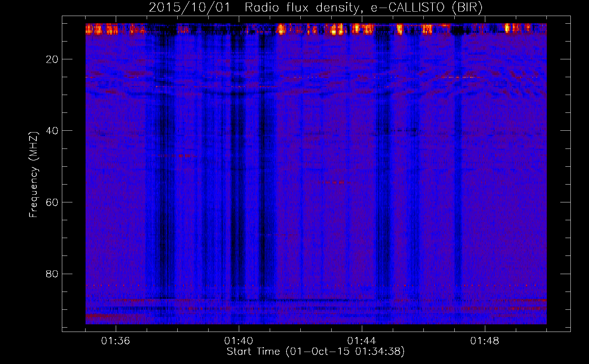Click the 80 frequency tick label
This screenshot has width=589, height=364.
52,274
